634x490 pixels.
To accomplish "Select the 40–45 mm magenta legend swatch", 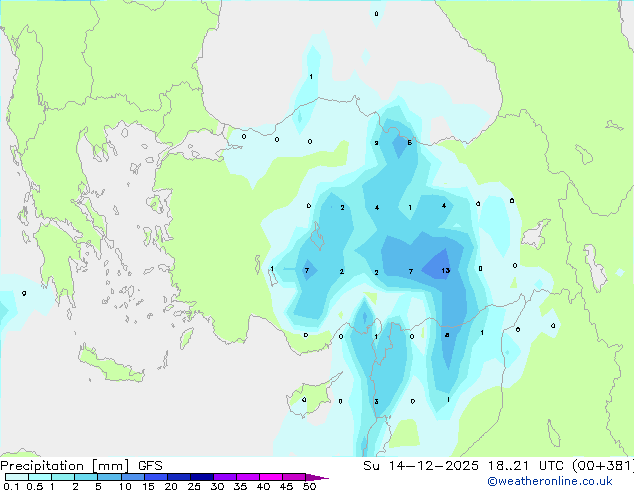I will pyautogui.click(x=271, y=477).
